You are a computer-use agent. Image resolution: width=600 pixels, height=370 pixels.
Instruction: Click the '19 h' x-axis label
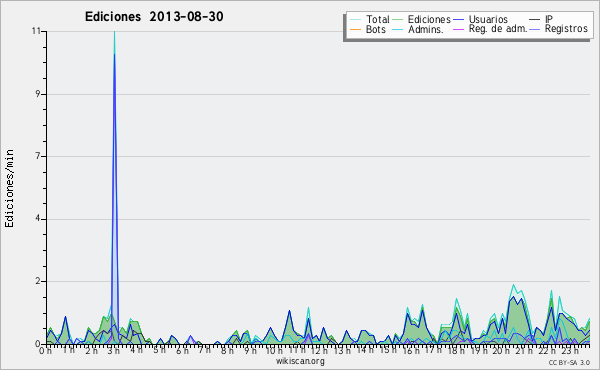click(x=478, y=350)
